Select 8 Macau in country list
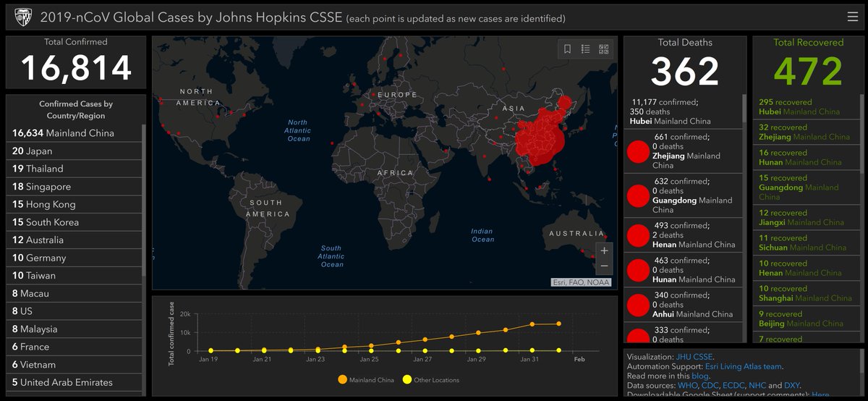The image size is (868, 401). (73, 293)
